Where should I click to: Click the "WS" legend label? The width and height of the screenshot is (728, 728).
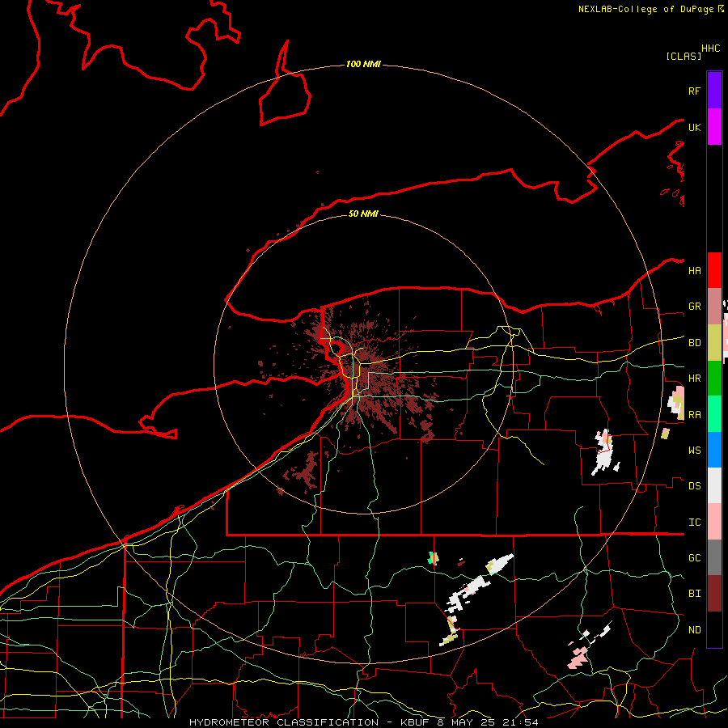coord(694,451)
